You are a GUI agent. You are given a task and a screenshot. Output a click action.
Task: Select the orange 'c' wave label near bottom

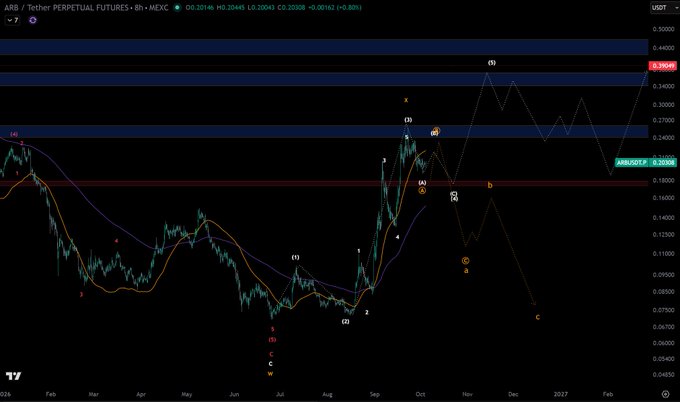(x=537, y=317)
